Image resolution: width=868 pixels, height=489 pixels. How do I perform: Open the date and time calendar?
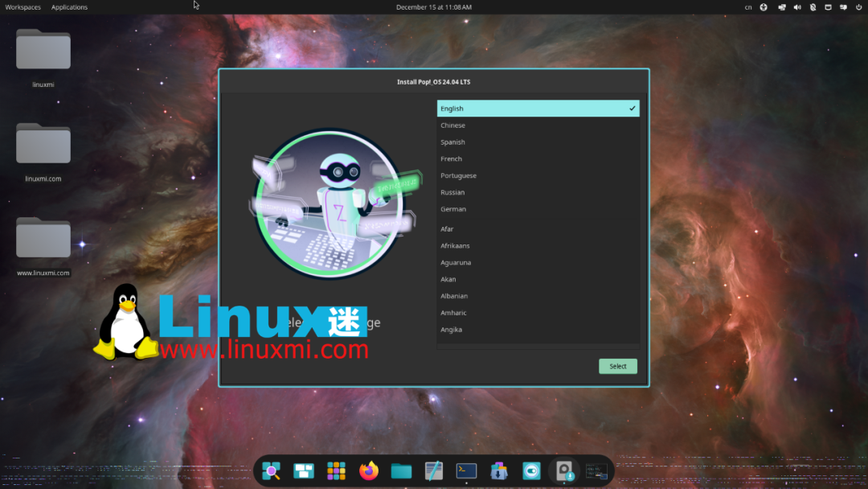click(434, 7)
